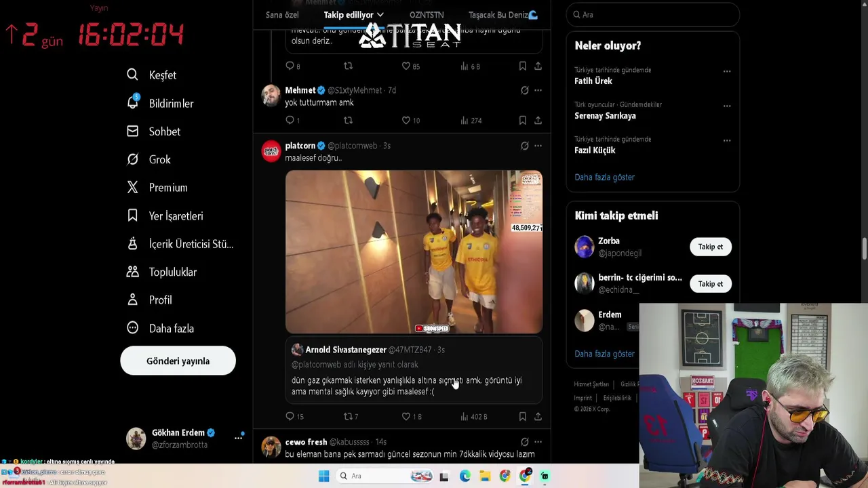Reply to the top post with 8 replies
The height and width of the screenshot is (488, 868).
coord(292,66)
